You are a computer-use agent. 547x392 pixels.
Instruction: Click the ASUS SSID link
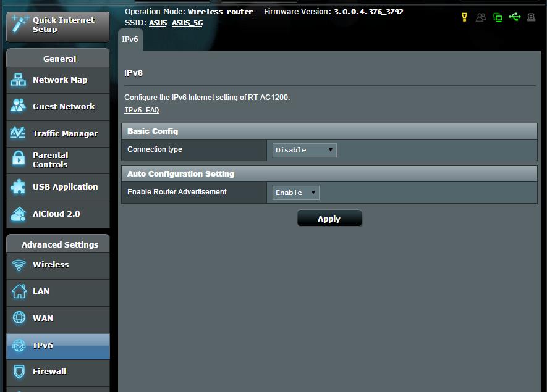tap(158, 23)
